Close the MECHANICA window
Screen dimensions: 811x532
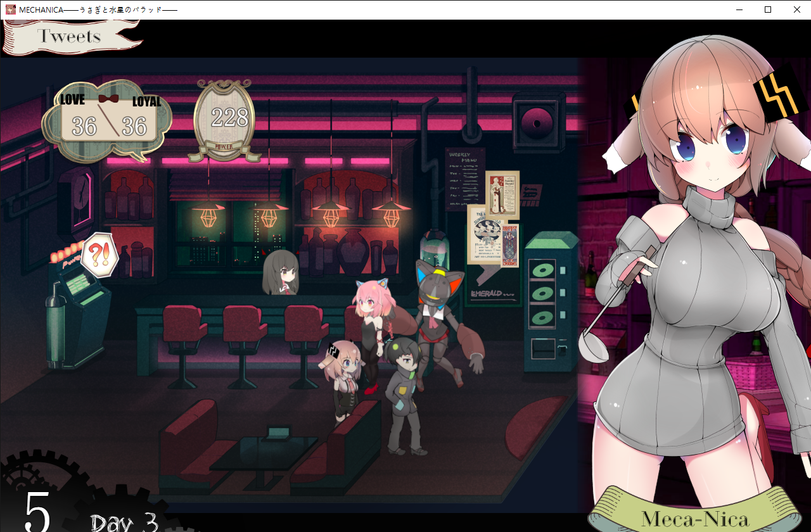coord(796,9)
